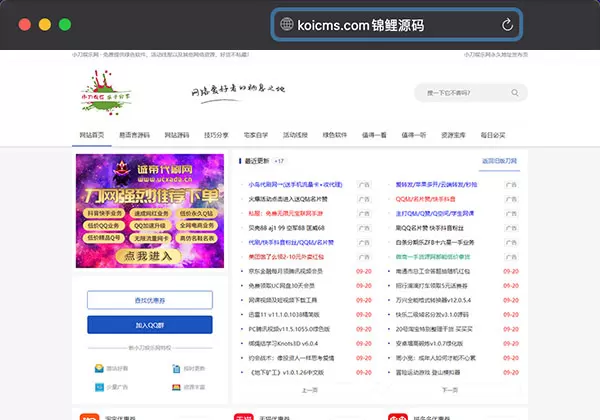600x420 pixels.
Task: Click the orange Taobao coupon icon
Action: (x=89, y=417)
